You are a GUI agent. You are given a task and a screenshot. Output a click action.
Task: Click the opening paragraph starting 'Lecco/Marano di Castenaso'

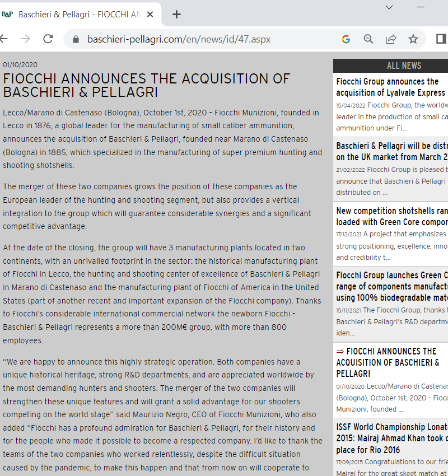click(162, 139)
